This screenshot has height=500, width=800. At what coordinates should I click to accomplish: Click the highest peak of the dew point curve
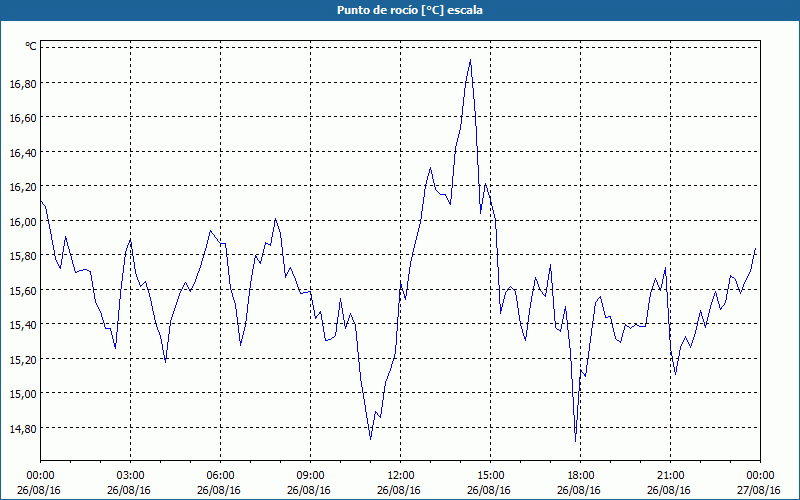pos(470,60)
